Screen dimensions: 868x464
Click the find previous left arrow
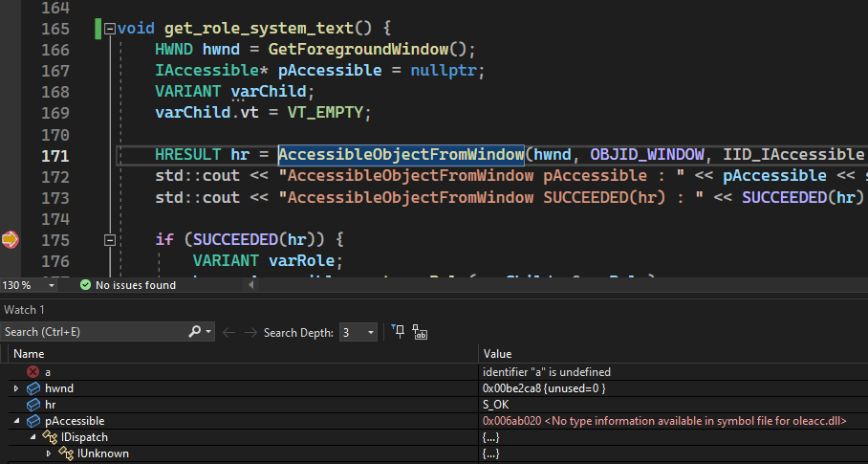tap(228, 332)
